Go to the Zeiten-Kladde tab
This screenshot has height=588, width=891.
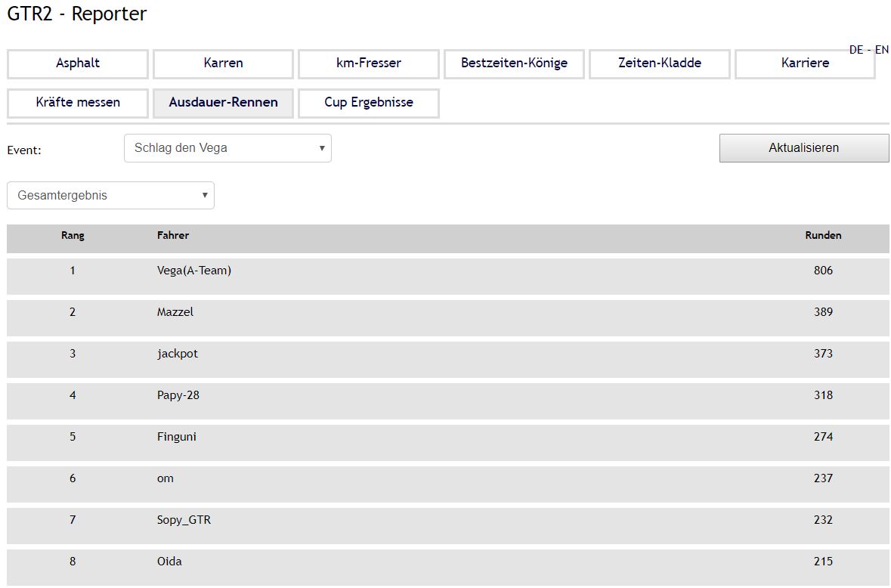pos(660,63)
